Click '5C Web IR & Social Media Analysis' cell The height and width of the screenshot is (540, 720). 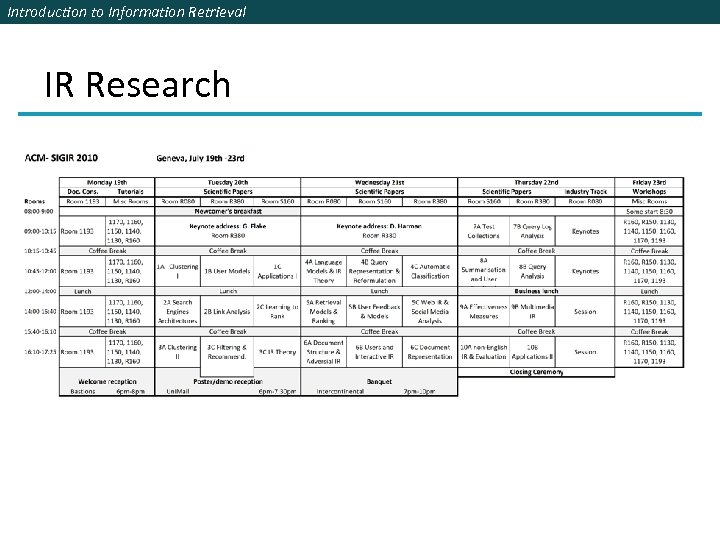click(430, 311)
